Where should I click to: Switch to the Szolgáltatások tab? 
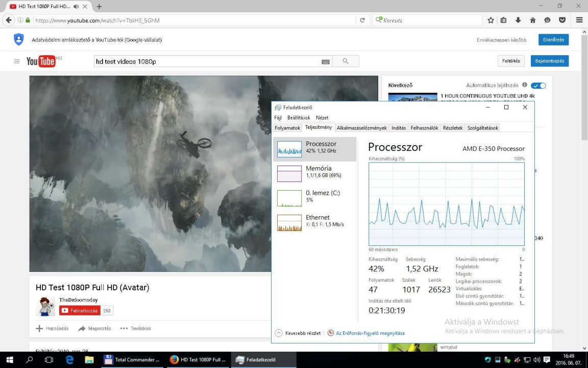[483, 128]
